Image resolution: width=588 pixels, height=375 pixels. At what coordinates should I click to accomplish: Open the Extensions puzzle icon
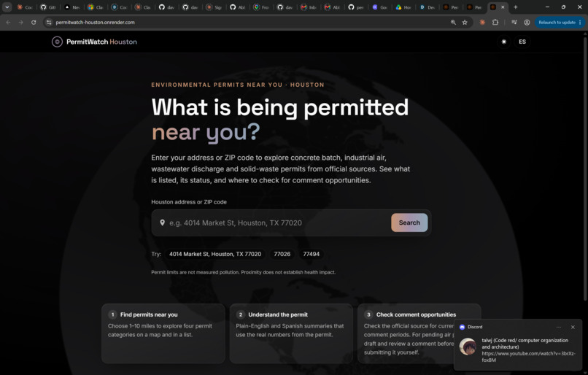point(495,23)
